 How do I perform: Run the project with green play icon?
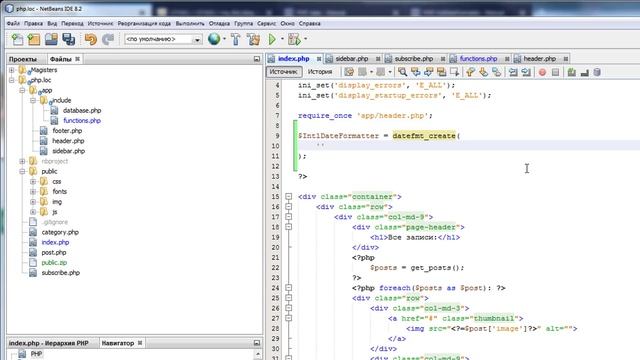click(x=272, y=39)
